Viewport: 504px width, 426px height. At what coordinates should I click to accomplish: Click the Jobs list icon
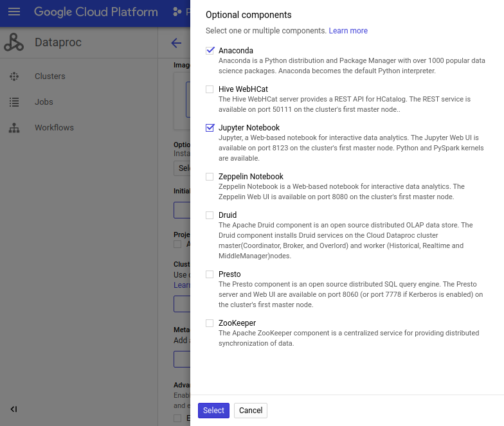(x=14, y=102)
